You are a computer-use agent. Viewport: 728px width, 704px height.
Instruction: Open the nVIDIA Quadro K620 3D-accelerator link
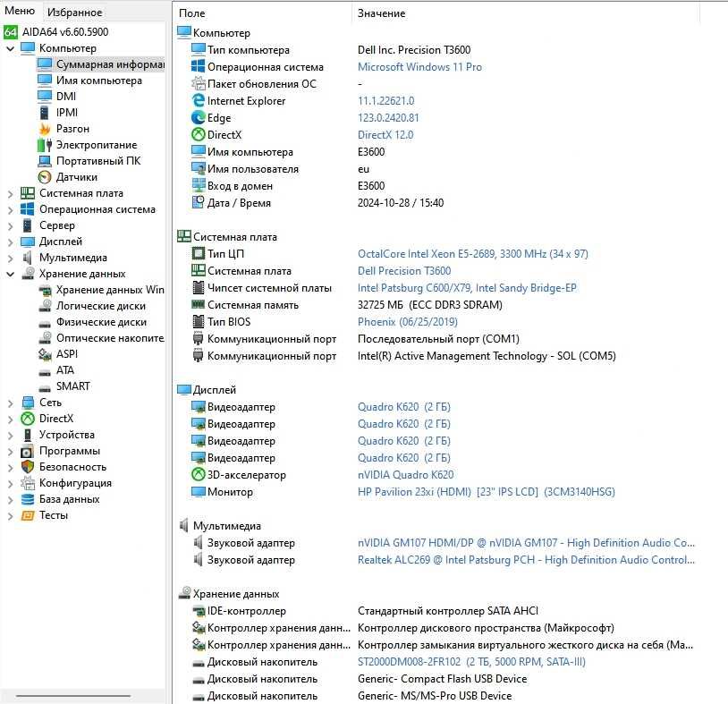pyautogui.click(x=405, y=475)
